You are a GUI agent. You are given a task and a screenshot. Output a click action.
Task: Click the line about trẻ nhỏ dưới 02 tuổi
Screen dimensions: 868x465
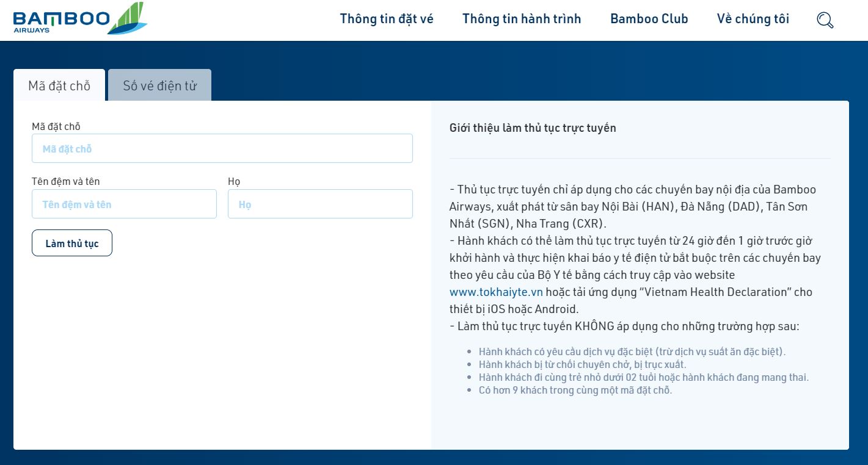(x=644, y=377)
